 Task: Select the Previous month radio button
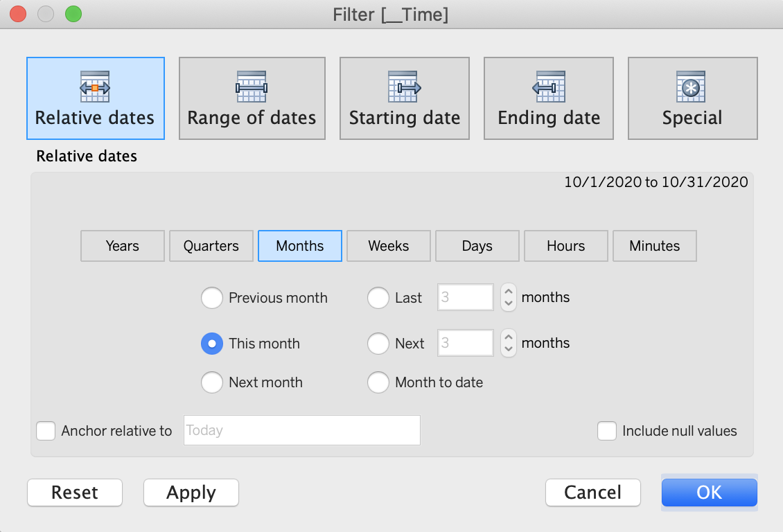(212, 298)
